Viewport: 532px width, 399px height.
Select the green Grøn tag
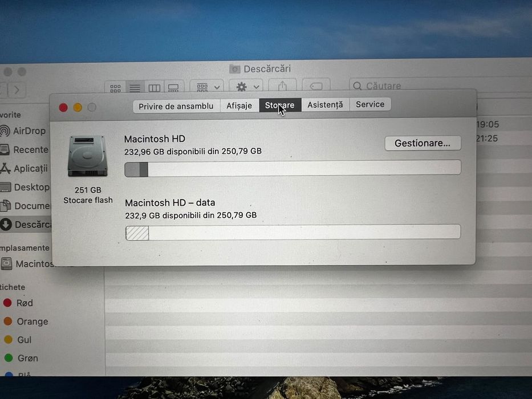[21, 358]
